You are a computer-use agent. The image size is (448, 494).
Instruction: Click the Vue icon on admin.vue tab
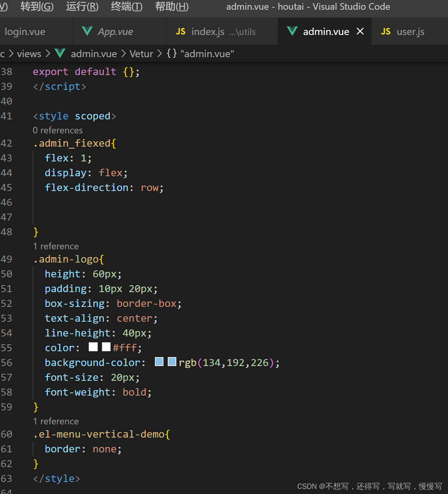(292, 31)
